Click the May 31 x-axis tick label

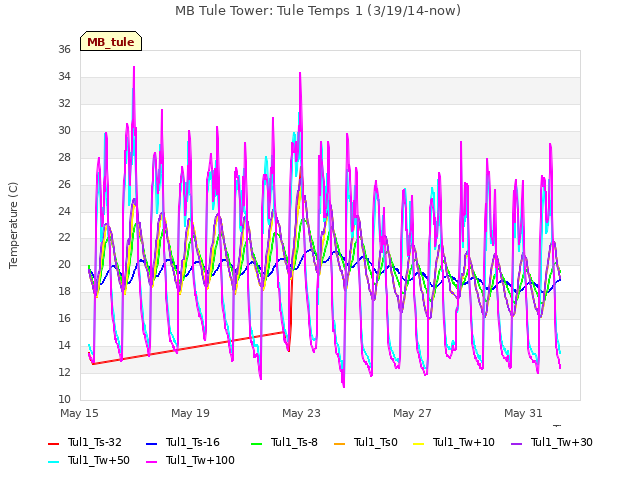pyautogui.click(x=523, y=413)
